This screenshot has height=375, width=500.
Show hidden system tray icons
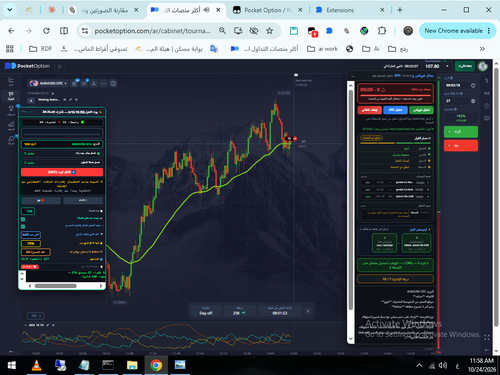point(419,366)
